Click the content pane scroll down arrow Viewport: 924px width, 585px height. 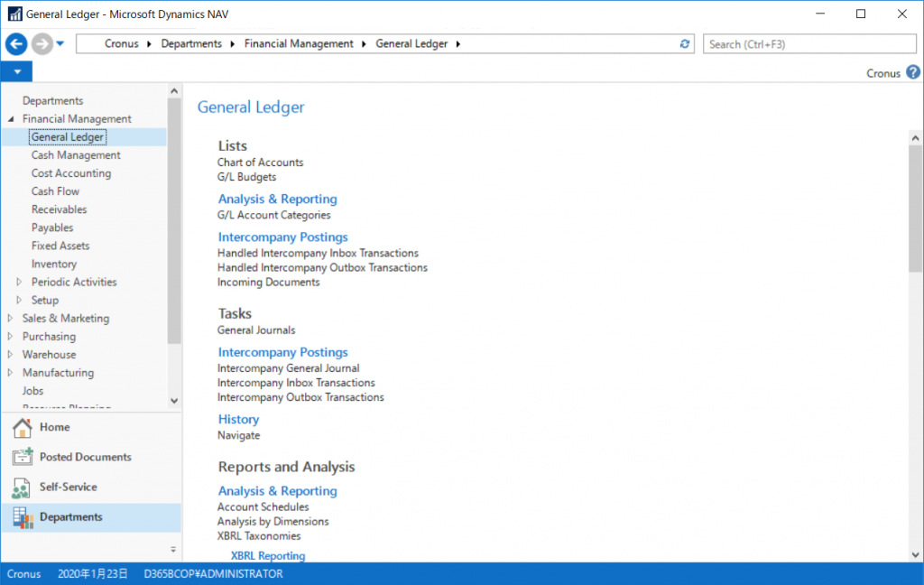pyautogui.click(x=915, y=554)
